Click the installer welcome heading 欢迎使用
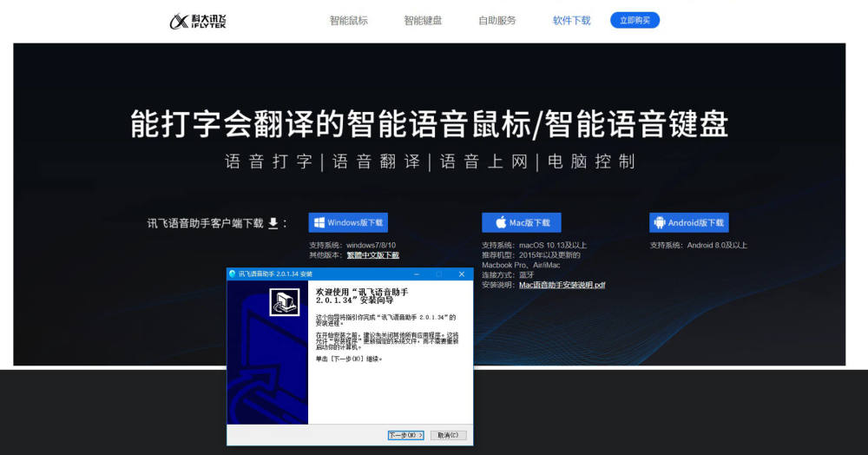 [363, 296]
